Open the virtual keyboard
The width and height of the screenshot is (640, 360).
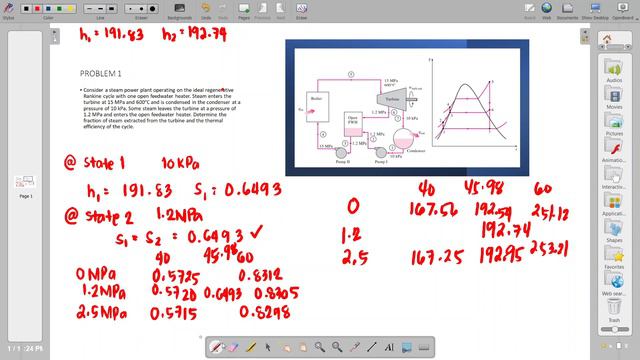(424, 347)
